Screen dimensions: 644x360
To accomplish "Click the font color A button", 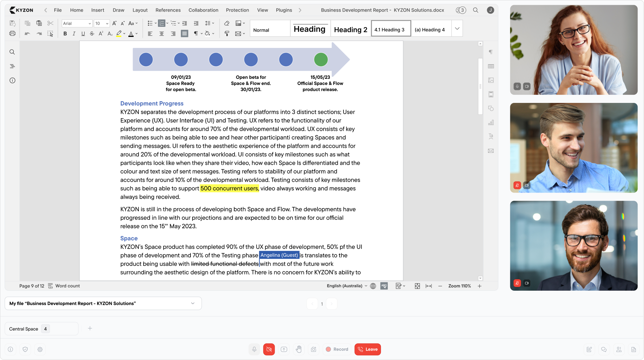I will (x=131, y=34).
